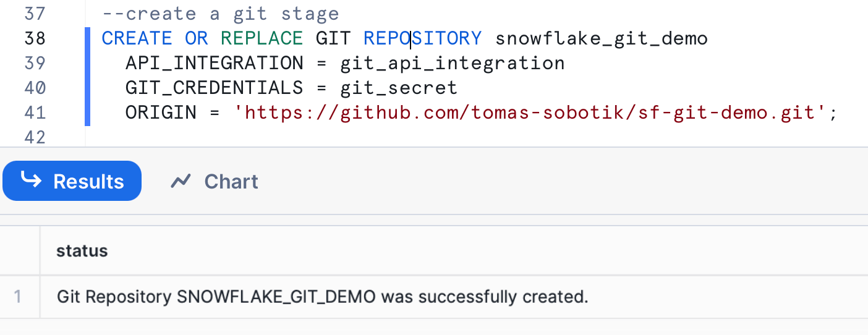Image resolution: width=868 pixels, height=335 pixels.
Task: Click line number 38 in gutter
Action: click(35, 38)
